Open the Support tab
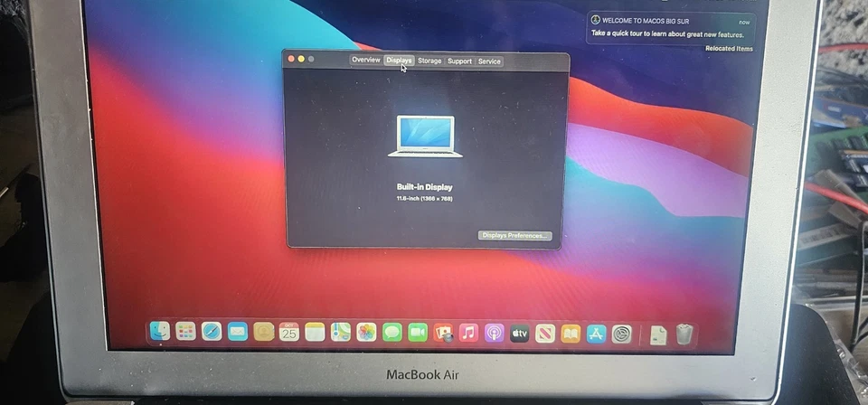Screen dimensions: 868x405 (x=459, y=61)
